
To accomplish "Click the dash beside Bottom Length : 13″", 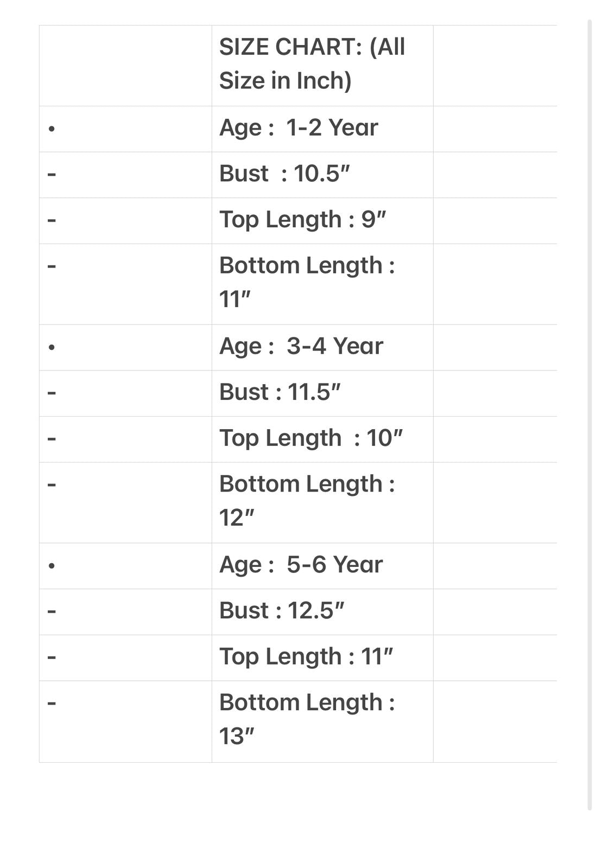I will pos(52,703).
